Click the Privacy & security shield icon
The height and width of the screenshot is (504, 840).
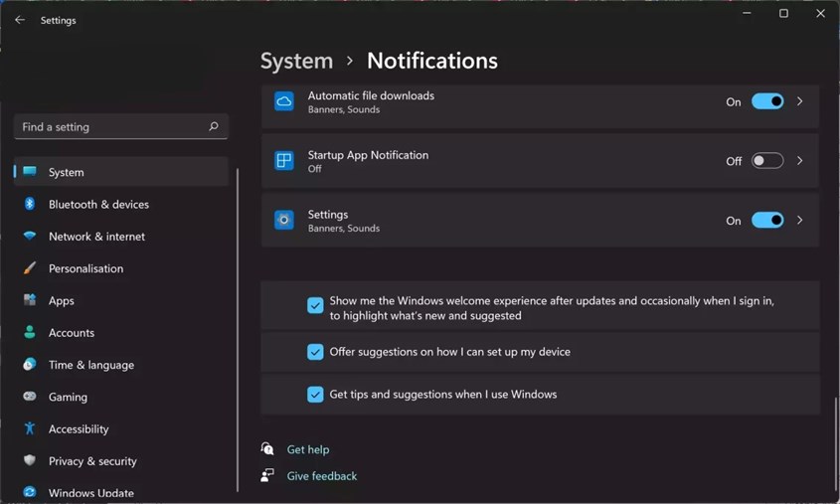tap(30, 460)
